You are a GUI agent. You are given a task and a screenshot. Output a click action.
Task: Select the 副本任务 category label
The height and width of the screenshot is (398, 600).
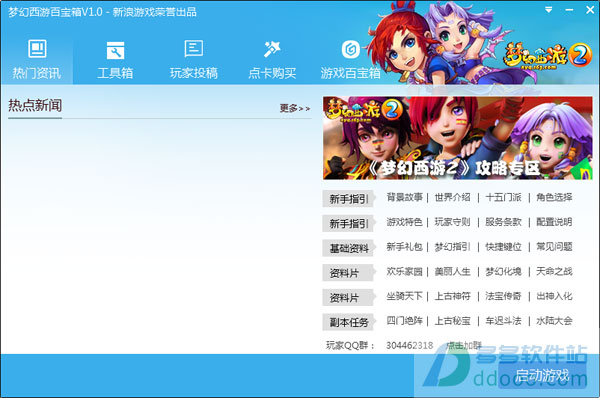pos(348,322)
